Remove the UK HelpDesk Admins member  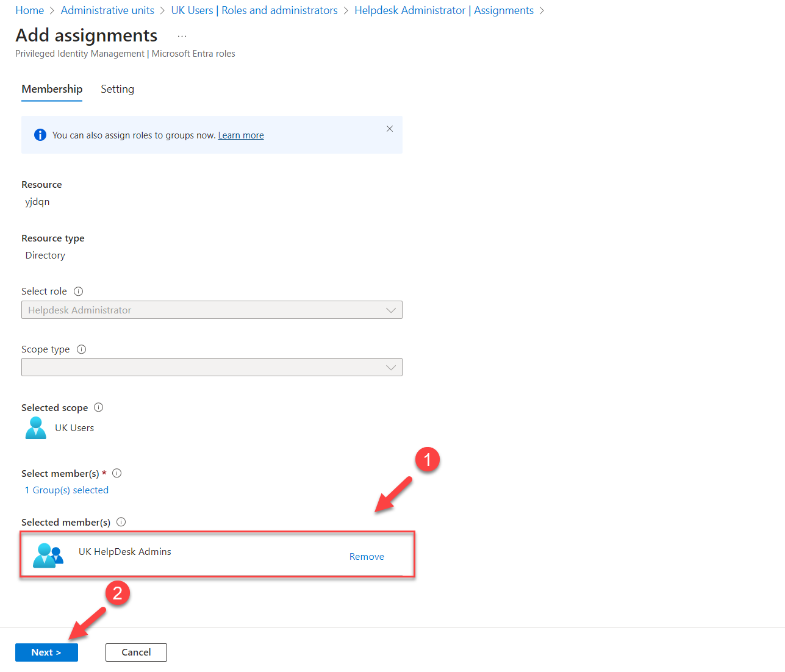(366, 556)
